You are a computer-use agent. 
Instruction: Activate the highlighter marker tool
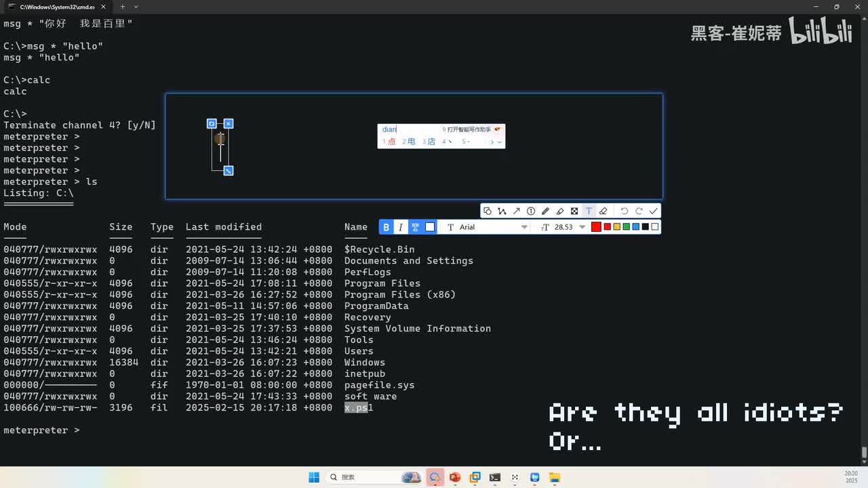click(559, 211)
